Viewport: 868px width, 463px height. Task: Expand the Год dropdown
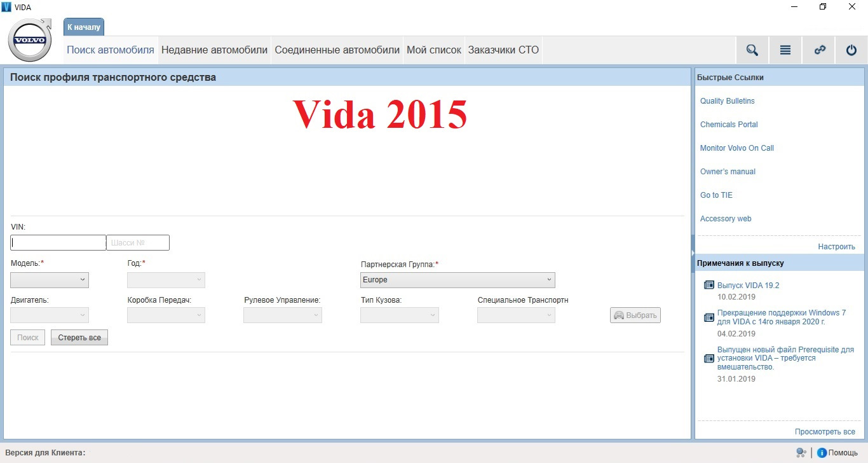166,280
